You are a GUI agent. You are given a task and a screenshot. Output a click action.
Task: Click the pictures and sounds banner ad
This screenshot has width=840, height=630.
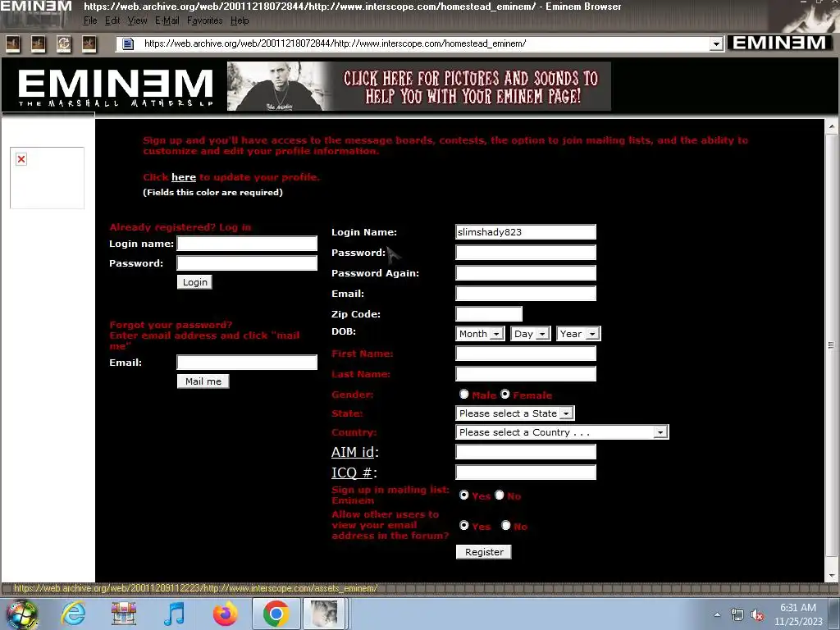(419, 86)
